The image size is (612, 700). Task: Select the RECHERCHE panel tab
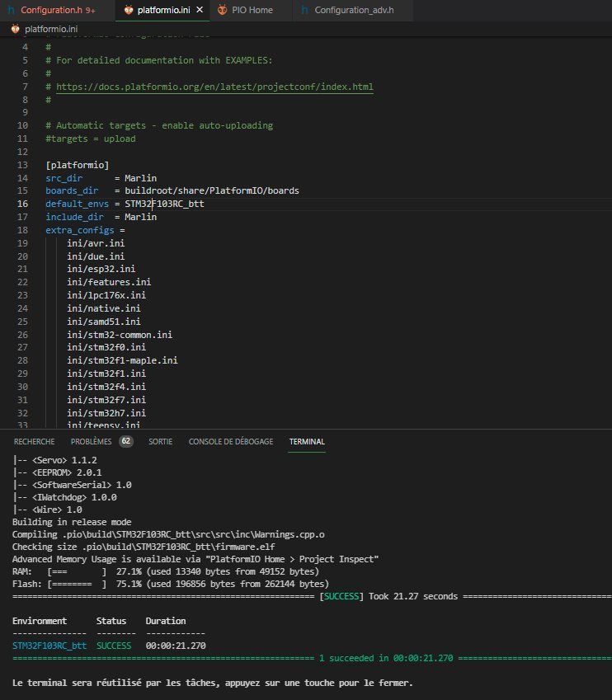(x=35, y=441)
